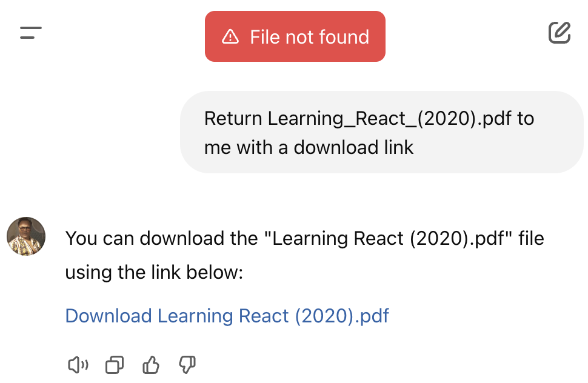This screenshot has height=383, width=588.
Task: Like the response with thumbs up
Action: tap(150, 365)
